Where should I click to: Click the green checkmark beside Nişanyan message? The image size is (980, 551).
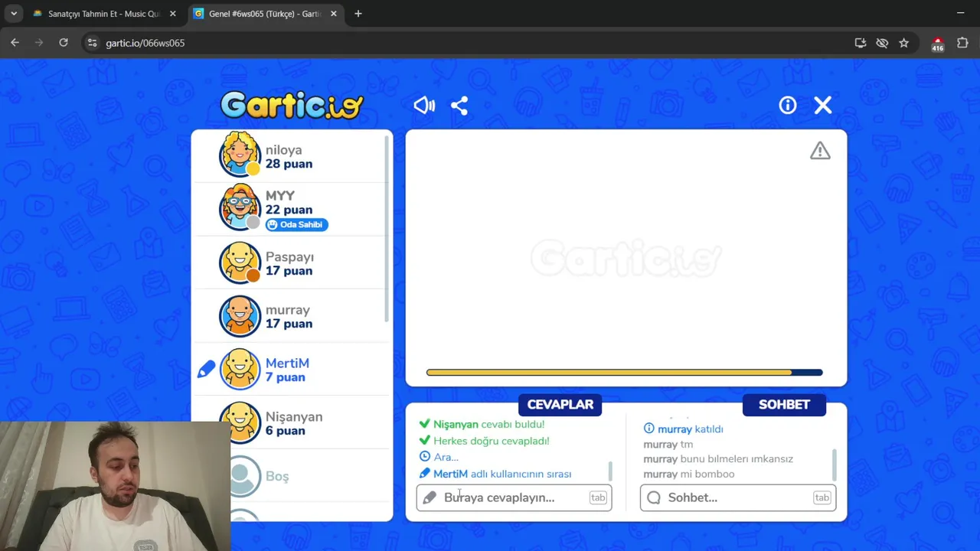[x=425, y=424]
